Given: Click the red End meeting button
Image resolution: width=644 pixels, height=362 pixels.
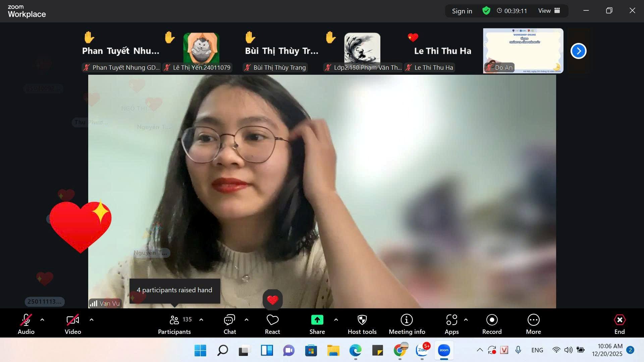Looking at the screenshot, I should (619, 320).
